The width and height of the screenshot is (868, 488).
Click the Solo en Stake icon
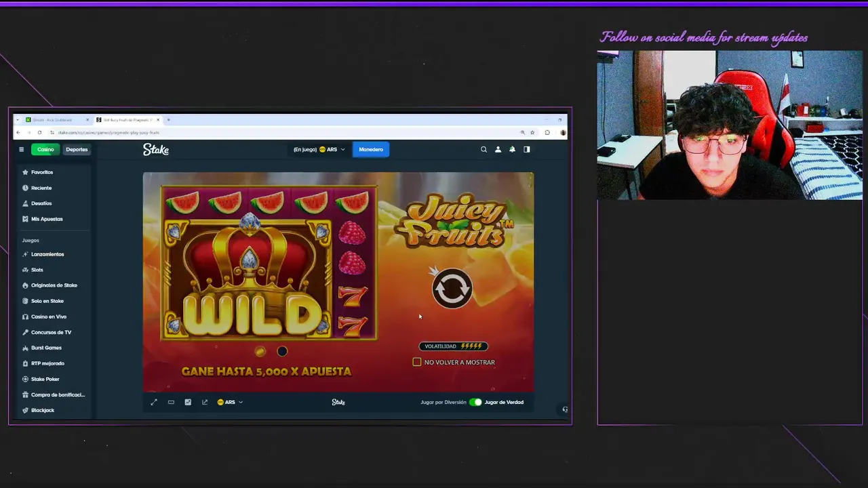(x=25, y=301)
